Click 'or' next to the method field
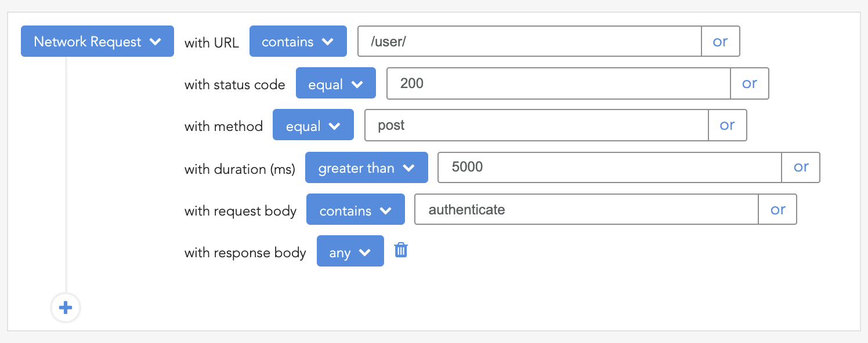This screenshot has width=868, height=343. [x=727, y=126]
